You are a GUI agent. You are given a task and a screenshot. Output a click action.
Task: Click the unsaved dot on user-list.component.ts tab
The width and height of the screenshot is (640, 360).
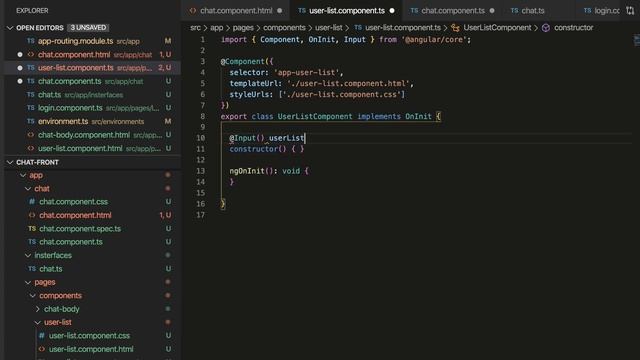(392, 11)
